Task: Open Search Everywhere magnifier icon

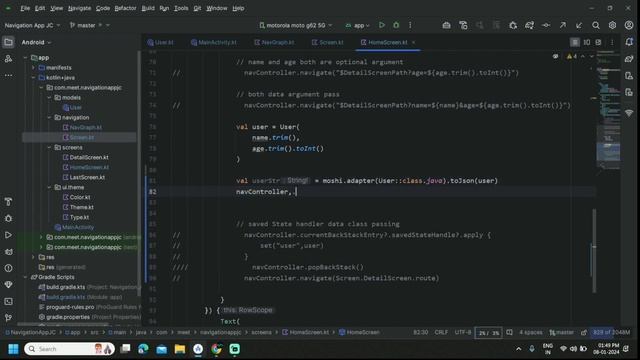Action: point(596,25)
